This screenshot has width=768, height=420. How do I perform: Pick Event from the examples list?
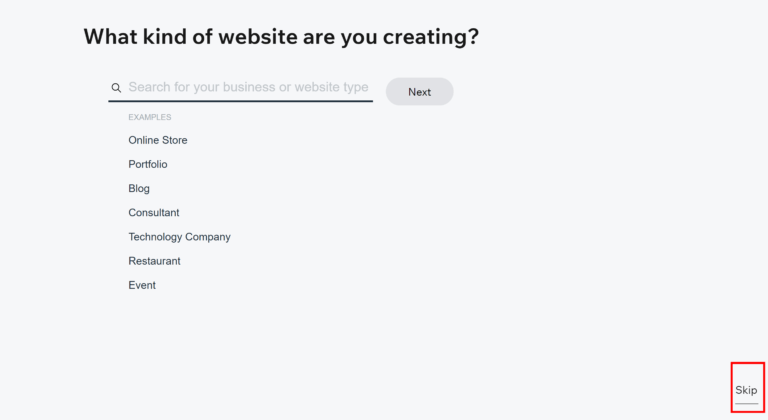(x=142, y=285)
